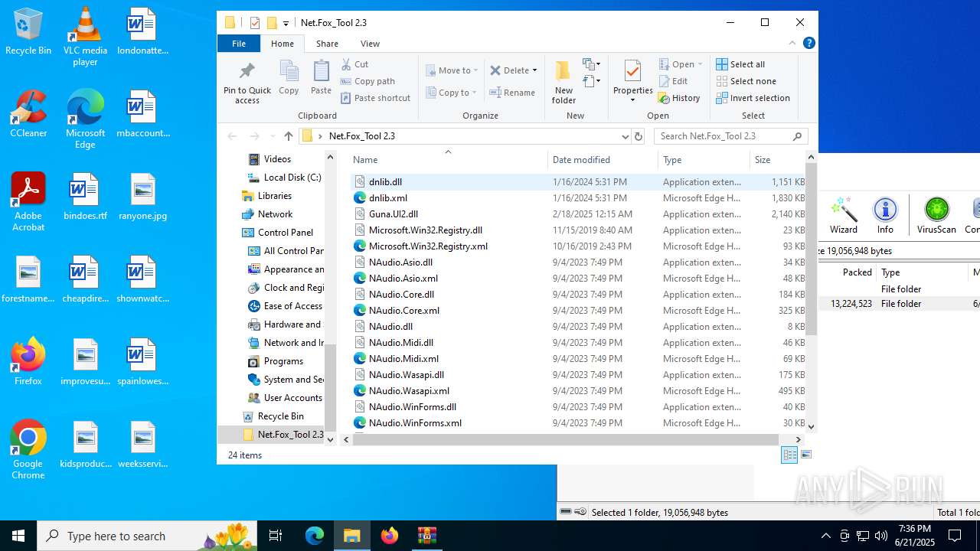Screen dimensions: 980x551
Task: Click Windows Start button
Action: 18,536
